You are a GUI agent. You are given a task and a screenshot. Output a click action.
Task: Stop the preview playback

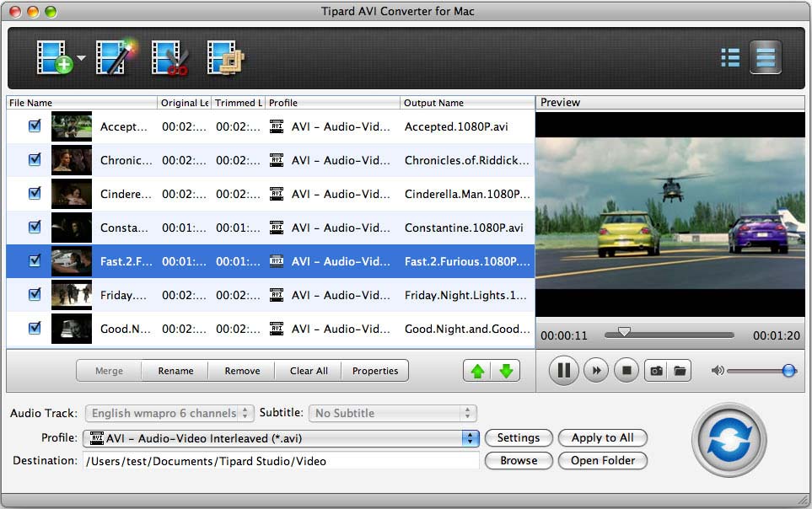coord(626,370)
